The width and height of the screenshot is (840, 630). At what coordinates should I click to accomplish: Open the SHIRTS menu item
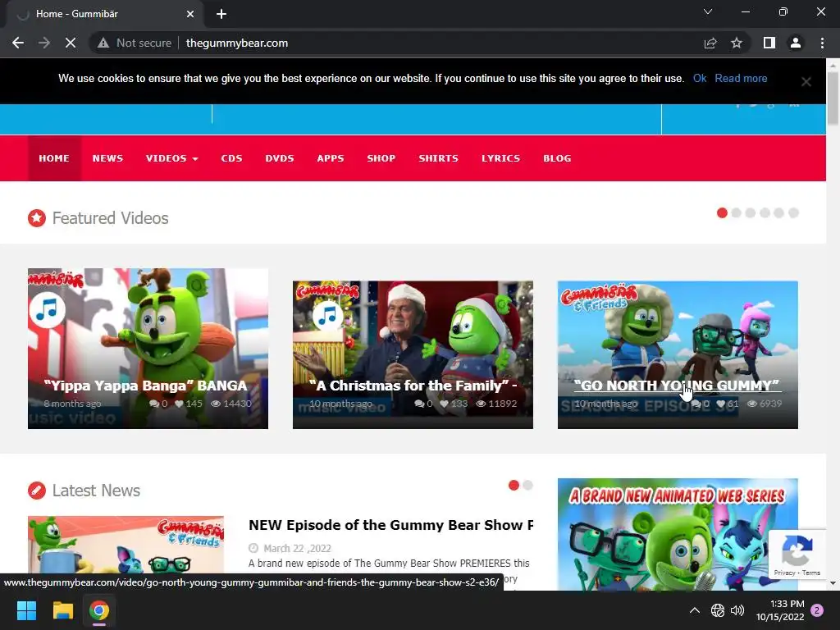tap(439, 158)
